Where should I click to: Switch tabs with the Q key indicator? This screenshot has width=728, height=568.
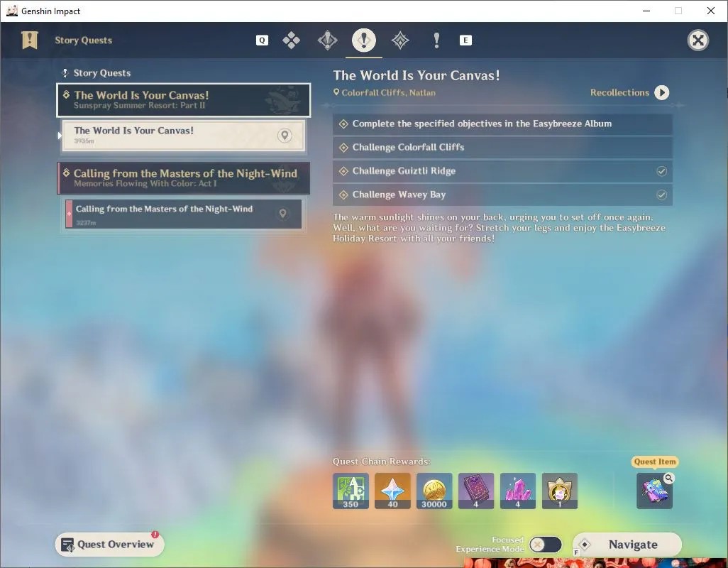[262, 40]
